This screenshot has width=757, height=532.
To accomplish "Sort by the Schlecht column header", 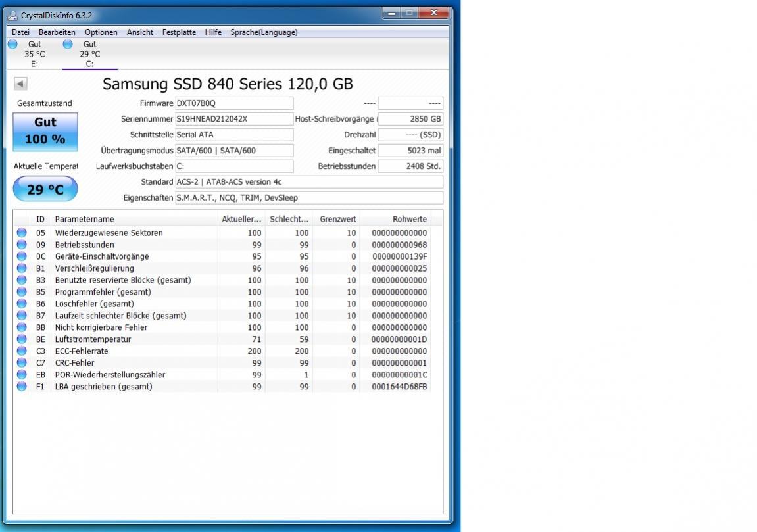I will coord(289,219).
